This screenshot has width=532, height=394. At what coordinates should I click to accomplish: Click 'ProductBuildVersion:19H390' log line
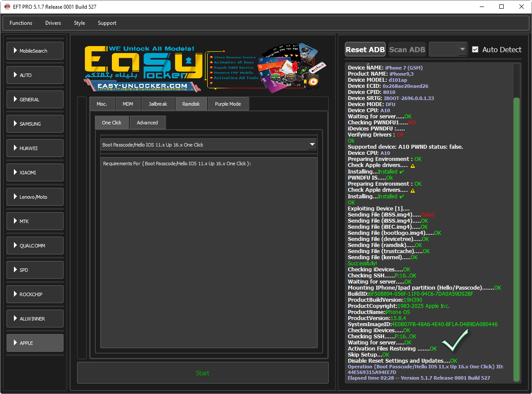(x=385, y=300)
